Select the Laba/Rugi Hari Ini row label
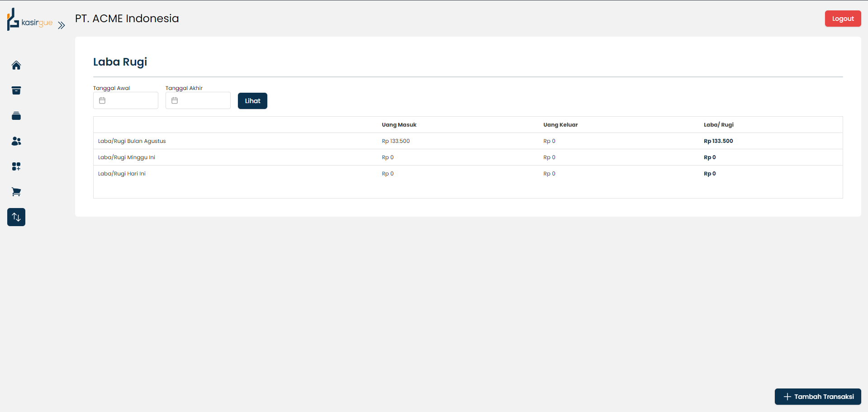The height and width of the screenshot is (412, 868). pyautogui.click(x=122, y=174)
